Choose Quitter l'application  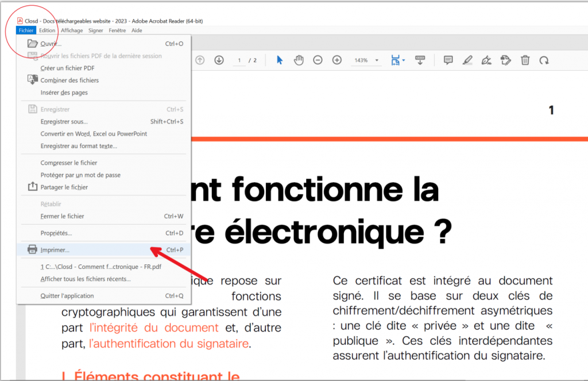(x=67, y=296)
